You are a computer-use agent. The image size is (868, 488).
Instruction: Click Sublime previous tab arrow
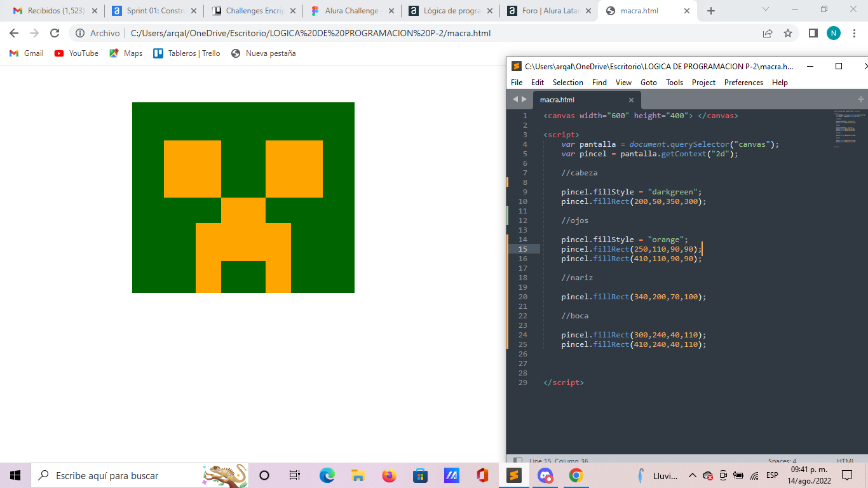pyautogui.click(x=515, y=99)
